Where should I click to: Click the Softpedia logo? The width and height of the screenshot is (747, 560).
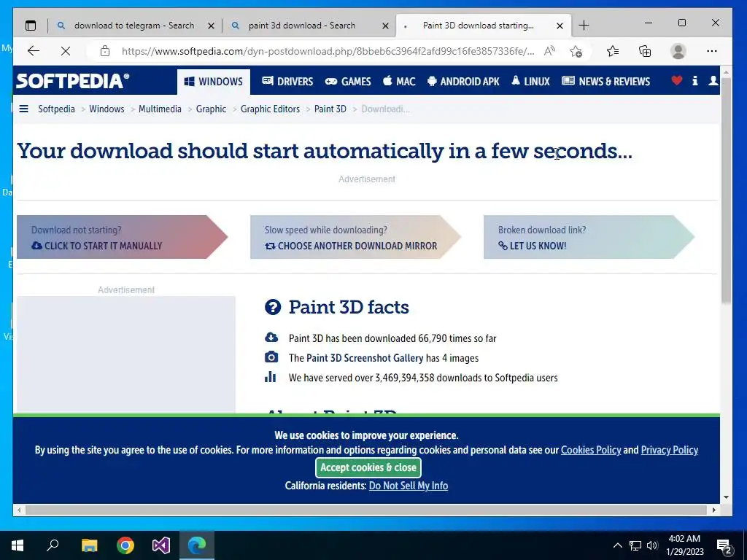(x=72, y=81)
